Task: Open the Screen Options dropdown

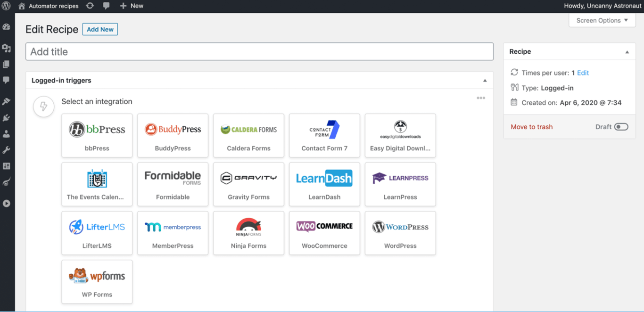Action: click(x=602, y=20)
